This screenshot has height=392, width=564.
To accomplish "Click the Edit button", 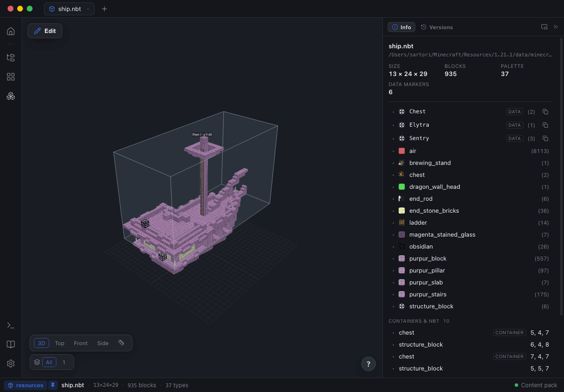I will click(45, 31).
